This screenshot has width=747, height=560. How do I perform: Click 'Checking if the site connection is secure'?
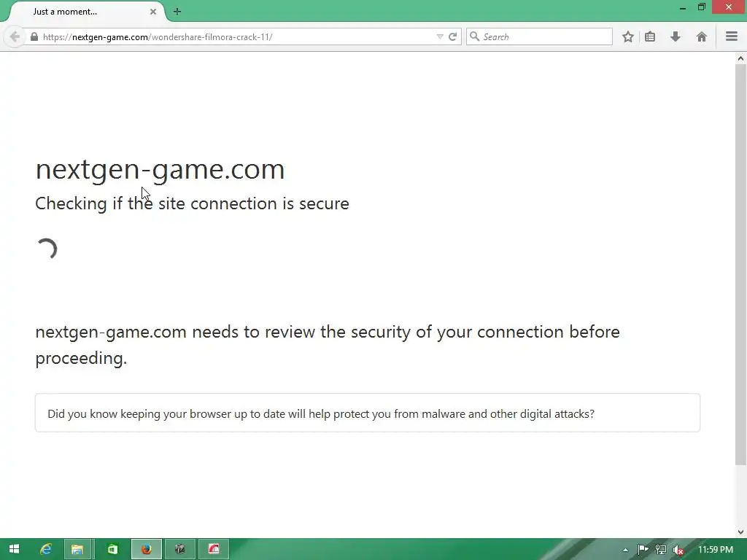(x=192, y=204)
